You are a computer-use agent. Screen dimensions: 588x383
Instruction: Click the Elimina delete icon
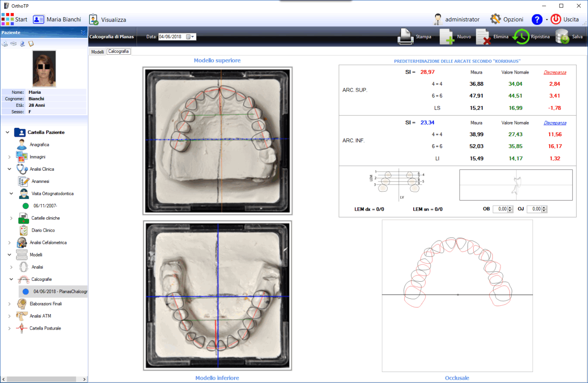click(x=483, y=37)
